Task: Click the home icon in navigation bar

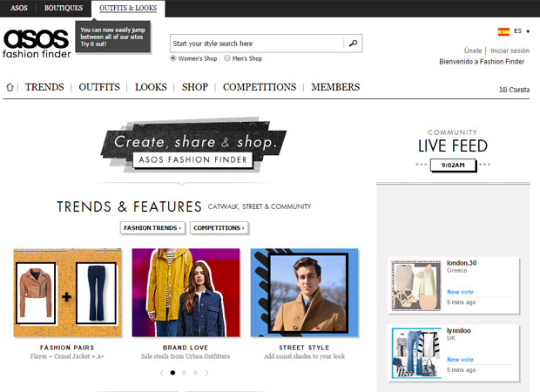Action: 10,87
